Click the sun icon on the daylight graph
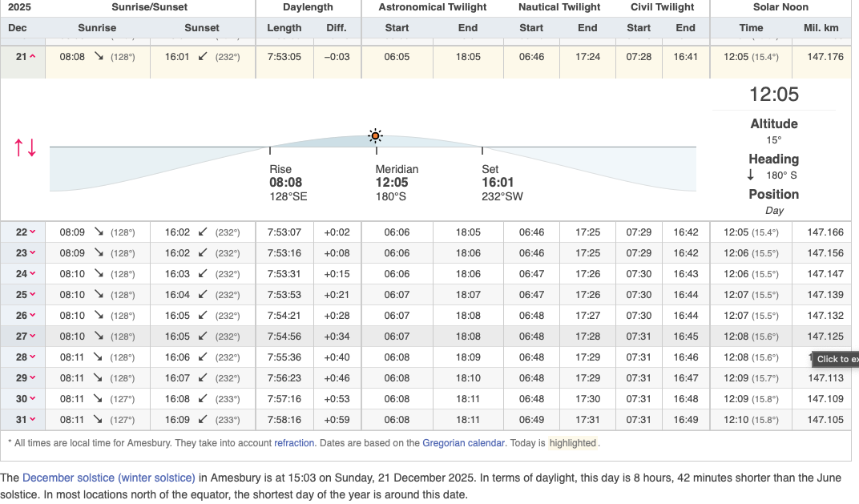859x504 pixels. (375, 135)
